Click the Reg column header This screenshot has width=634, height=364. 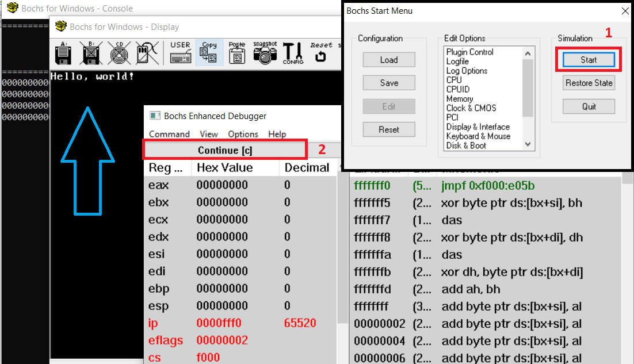(168, 168)
